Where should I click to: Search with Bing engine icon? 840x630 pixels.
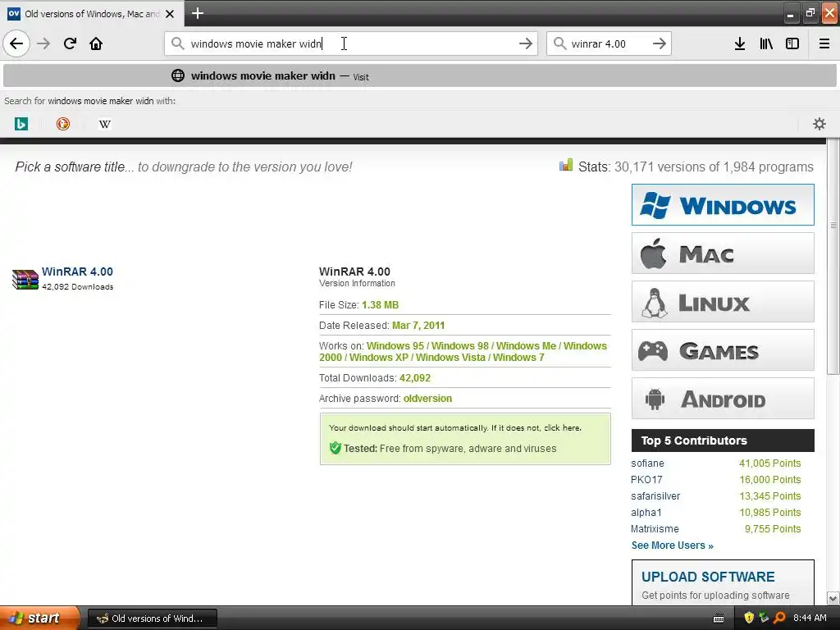tap(21, 124)
